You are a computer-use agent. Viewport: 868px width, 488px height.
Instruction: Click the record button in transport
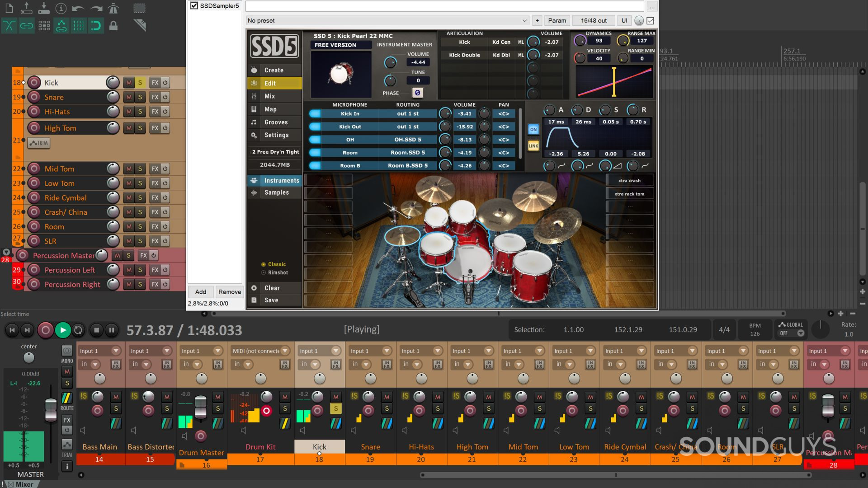point(45,330)
